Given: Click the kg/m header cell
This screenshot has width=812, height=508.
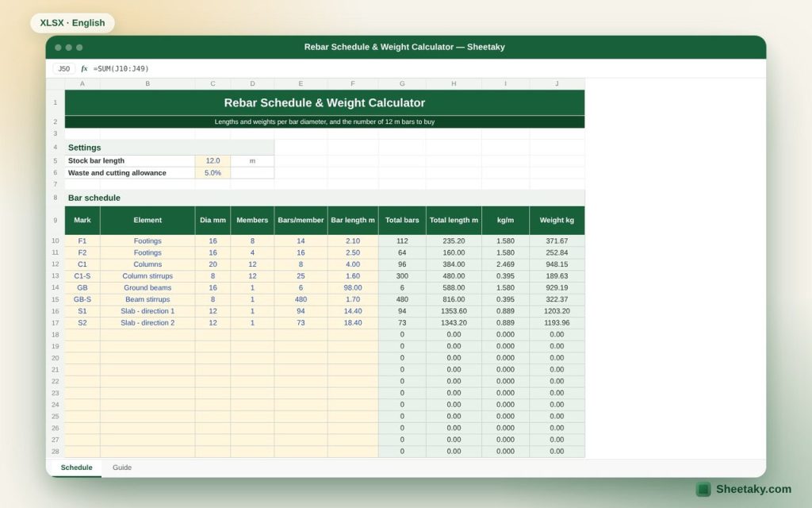Looking at the screenshot, I should pyautogui.click(x=505, y=221).
